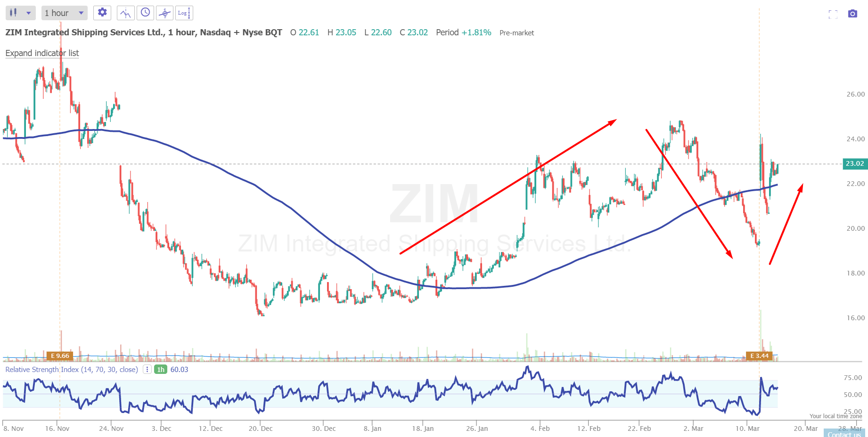This screenshot has height=437, width=868.
Task: Click the 10. Mar date axis label
Action: 748,429
